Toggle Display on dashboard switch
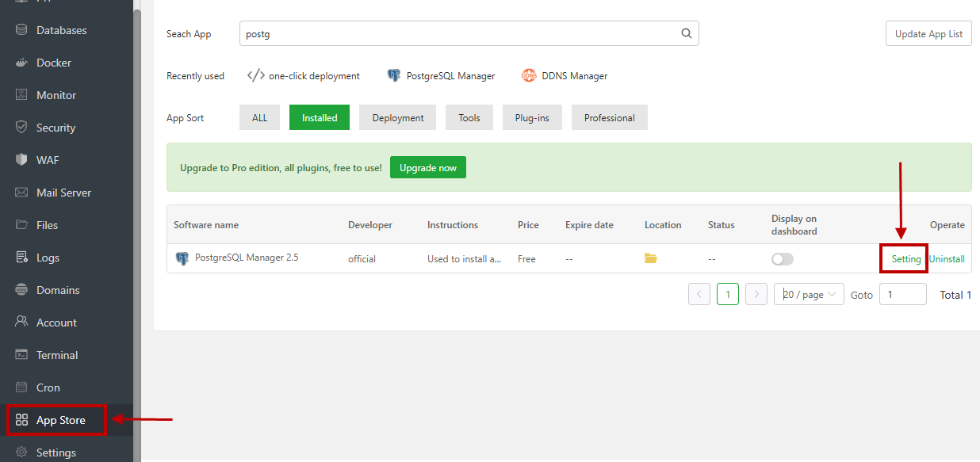The height and width of the screenshot is (462, 980). (783, 259)
